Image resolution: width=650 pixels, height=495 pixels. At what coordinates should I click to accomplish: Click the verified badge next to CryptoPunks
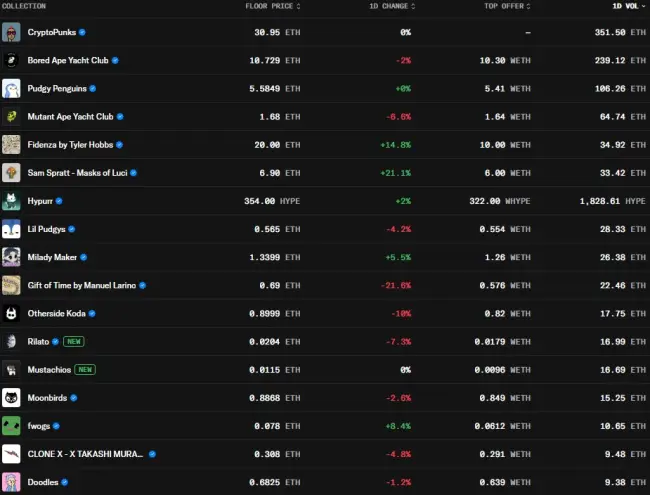tap(82, 32)
